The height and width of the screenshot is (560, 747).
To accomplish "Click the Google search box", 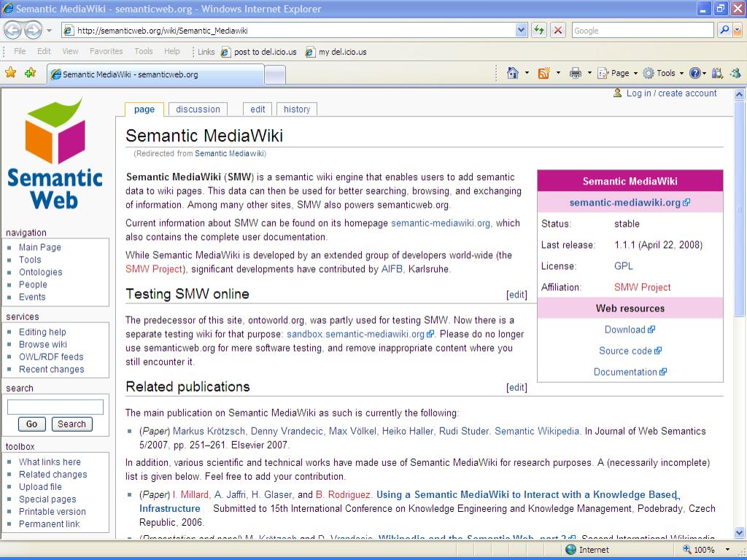I will [643, 31].
